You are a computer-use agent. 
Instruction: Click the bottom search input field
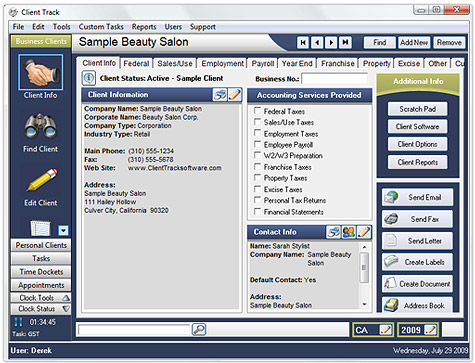click(134, 330)
